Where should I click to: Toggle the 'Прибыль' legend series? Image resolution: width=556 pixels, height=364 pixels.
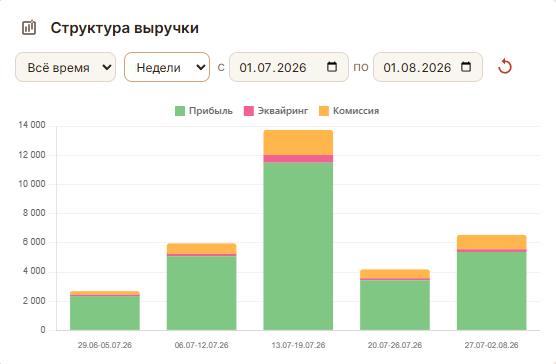pos(204,111)
